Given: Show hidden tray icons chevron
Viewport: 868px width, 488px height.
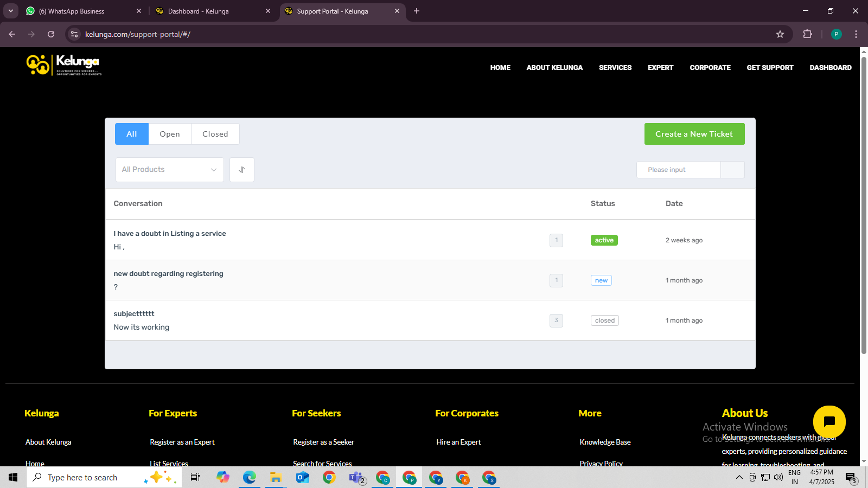Looking at the screenshot, I should pyautogui.click(x=739, y=477).
